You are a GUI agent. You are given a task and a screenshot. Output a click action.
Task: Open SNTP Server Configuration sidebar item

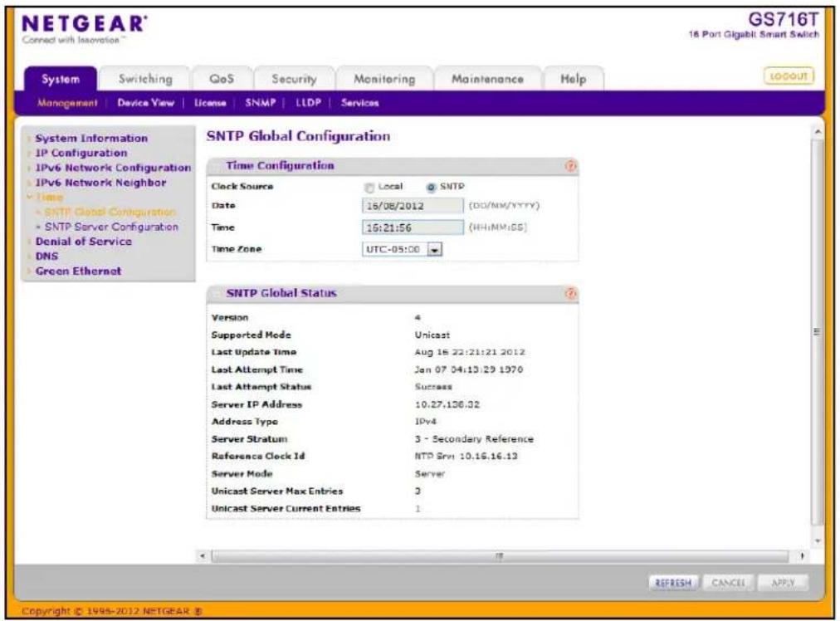click(x=111, y=227)
